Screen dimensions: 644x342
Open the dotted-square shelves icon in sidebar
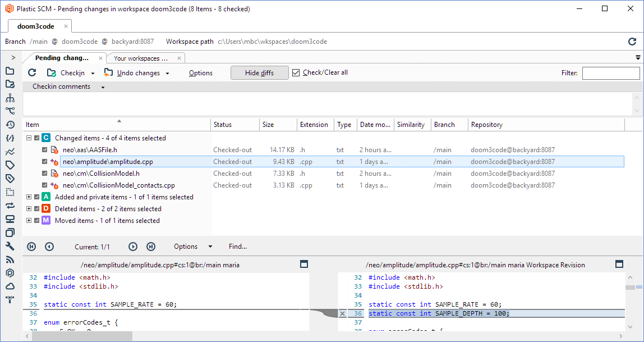10,192
